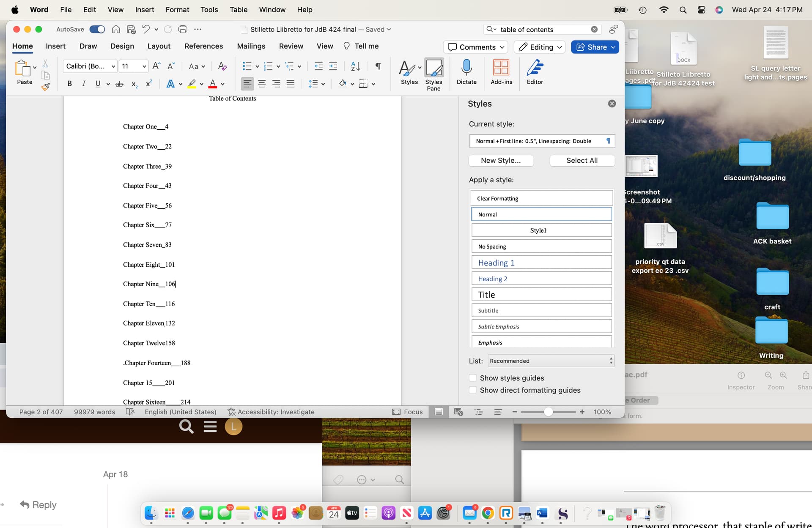
Task: Start Dictate with the microphone
Action: tap(466, 72)
